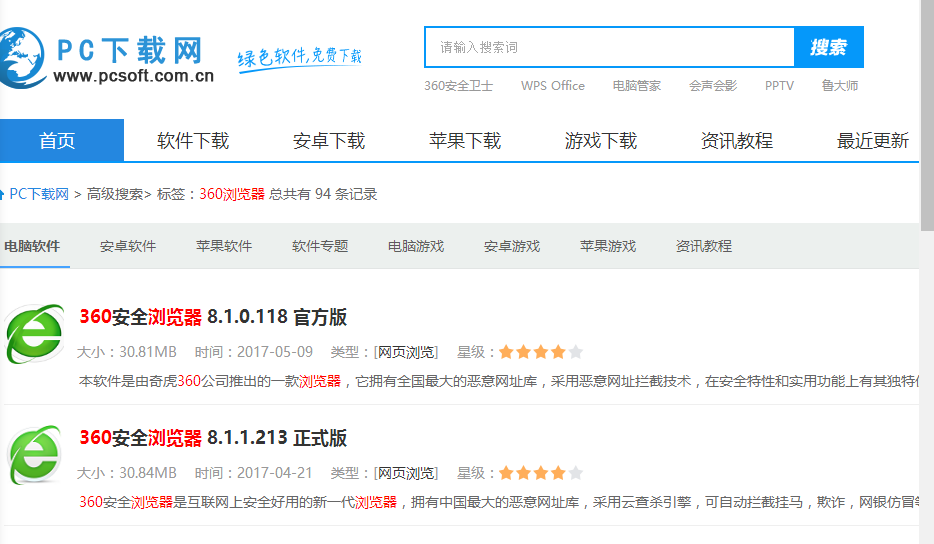Image resolution: width=934 pixels, height=544 pixels.
Task: Click the red 360浏览器 tag text
Action: click(232, 194)
